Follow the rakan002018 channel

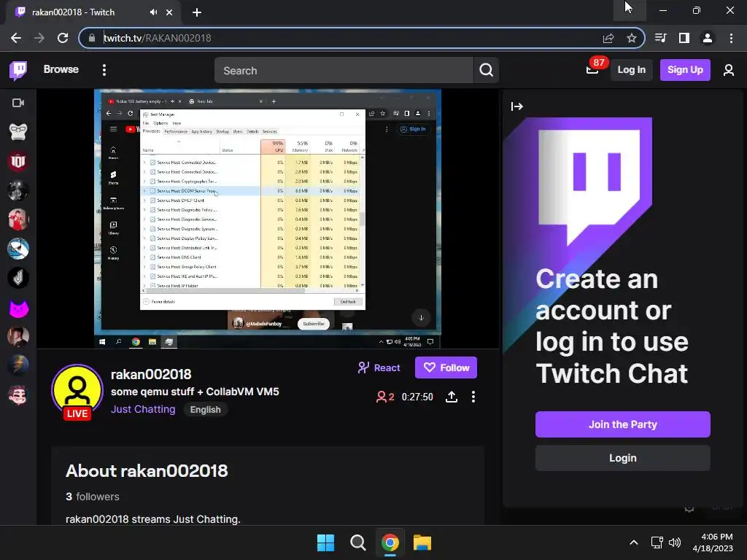pos(446,367)
